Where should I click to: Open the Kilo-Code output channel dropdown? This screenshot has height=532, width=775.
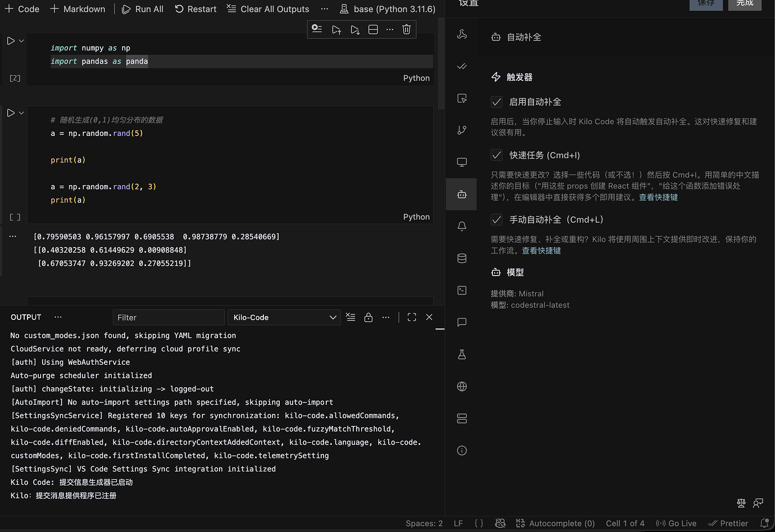tap(284, 318)
